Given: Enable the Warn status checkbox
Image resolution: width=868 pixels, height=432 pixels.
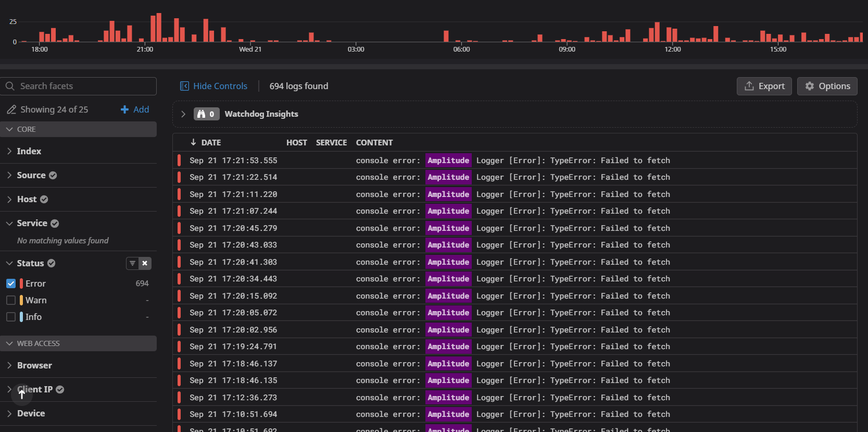Looking at the screenshot, I should [11, 300].
